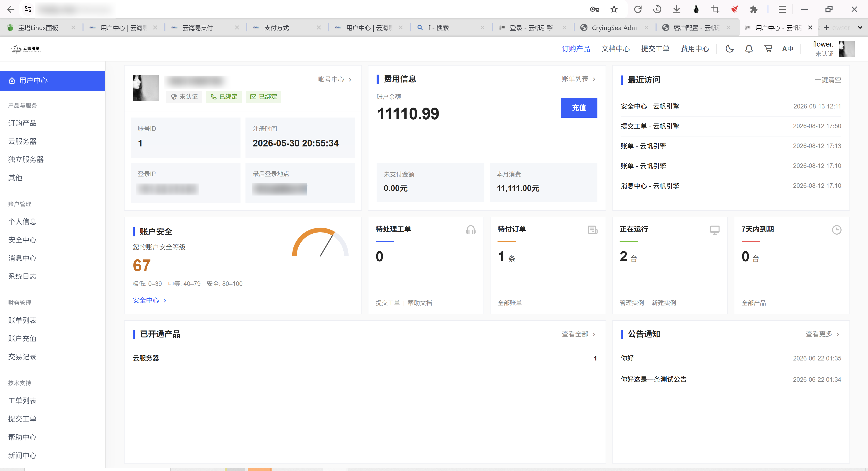Click browser reload icon

(x=637, y=9)
